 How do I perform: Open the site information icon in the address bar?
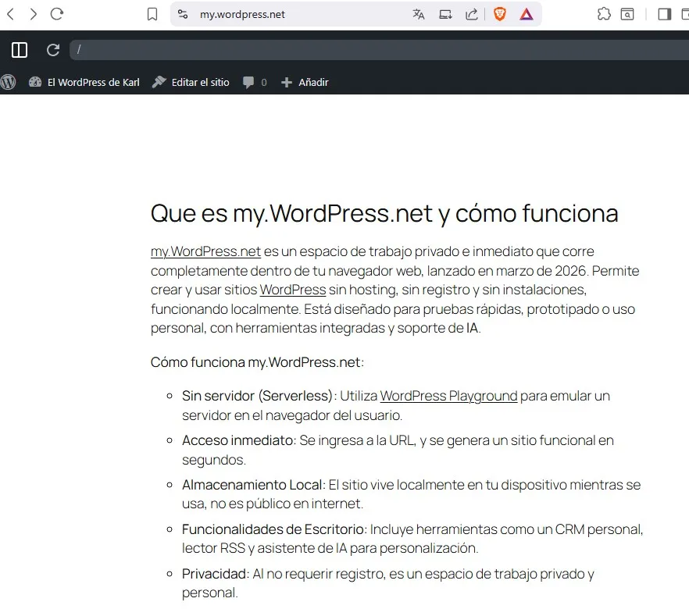(183, 14)
